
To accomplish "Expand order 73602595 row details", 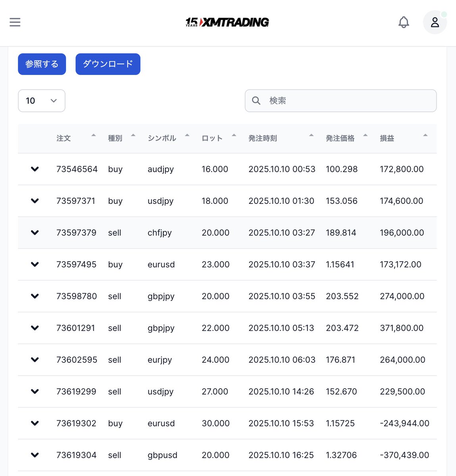I will pyautogui.click(x=35, y=359).
